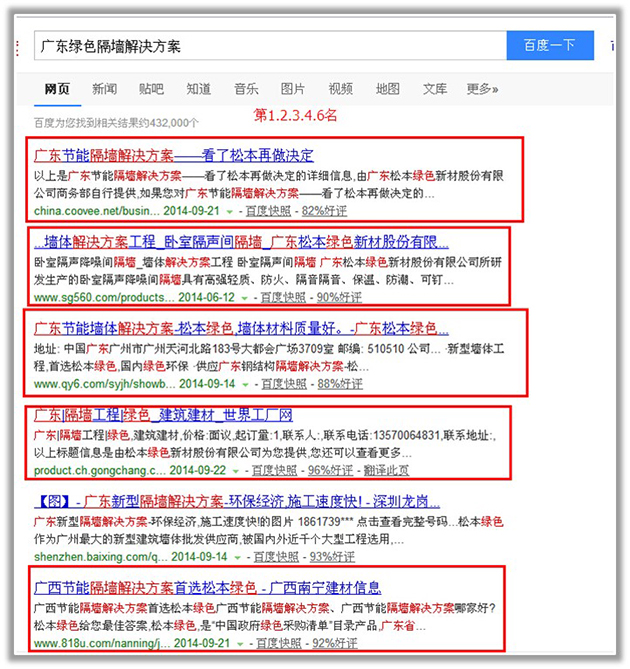Click the 93%好评 rating link
This screenshot has height=669, width=630.
[333, 557]
